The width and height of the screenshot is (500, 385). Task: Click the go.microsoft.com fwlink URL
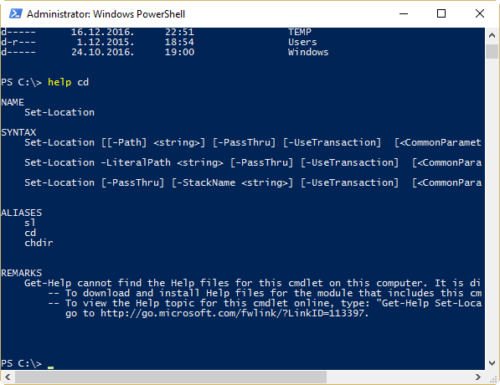tap(233, 313)
